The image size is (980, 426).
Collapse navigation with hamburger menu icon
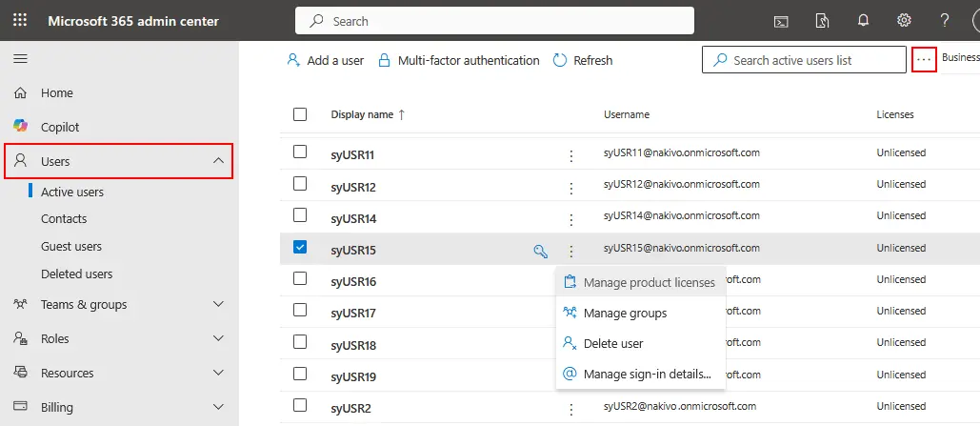(21, 59)
